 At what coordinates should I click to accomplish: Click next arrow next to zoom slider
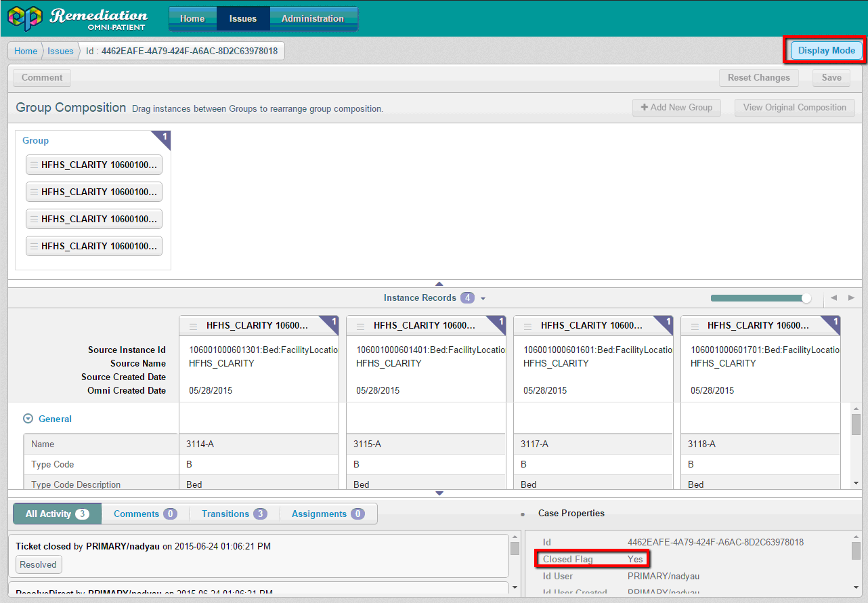tap(851, 298)
